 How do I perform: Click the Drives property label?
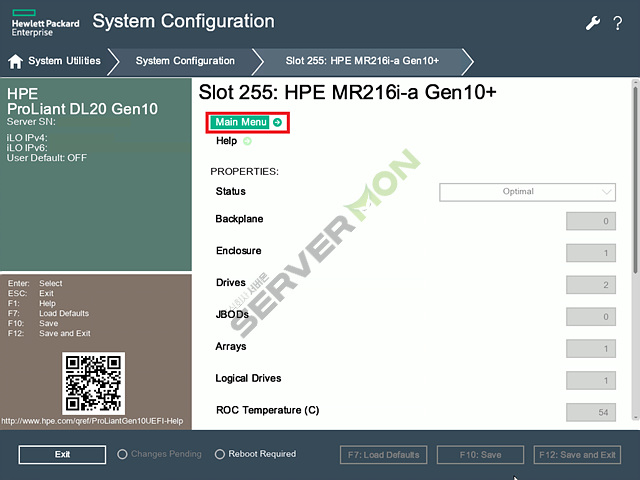click(231, 282)
